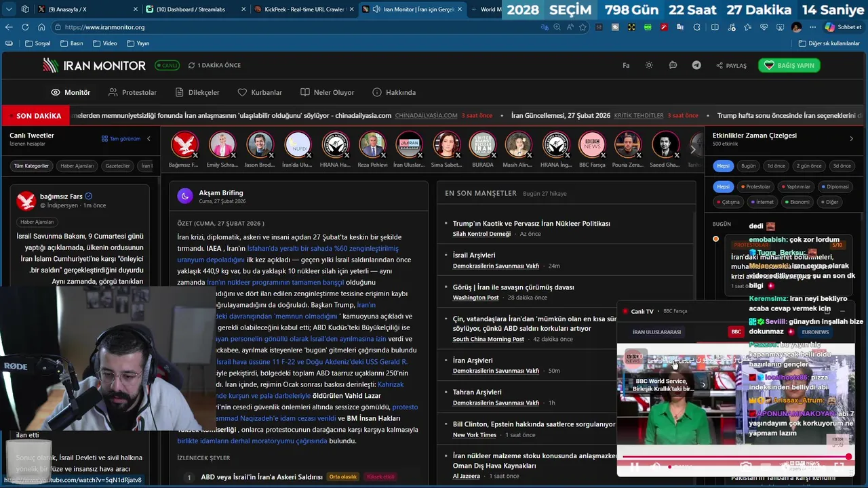Open the Basın bookmarks folder
868x488 pixels.
tap(71, 43)
